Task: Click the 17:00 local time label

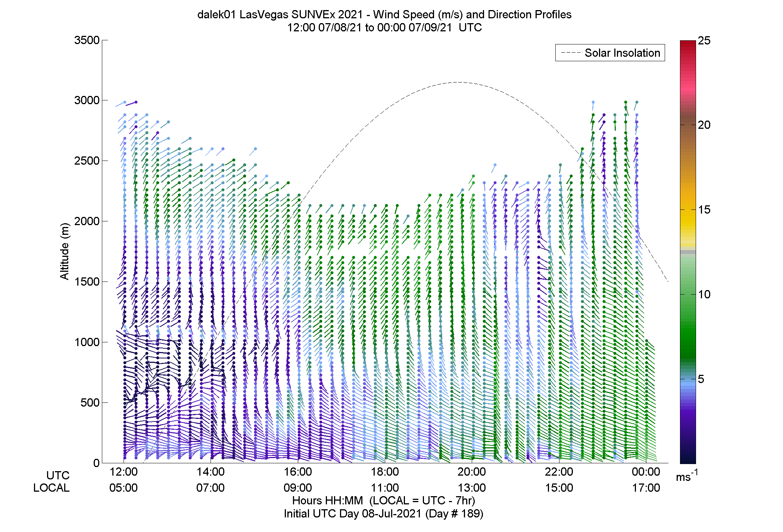Action: (646, 488)
